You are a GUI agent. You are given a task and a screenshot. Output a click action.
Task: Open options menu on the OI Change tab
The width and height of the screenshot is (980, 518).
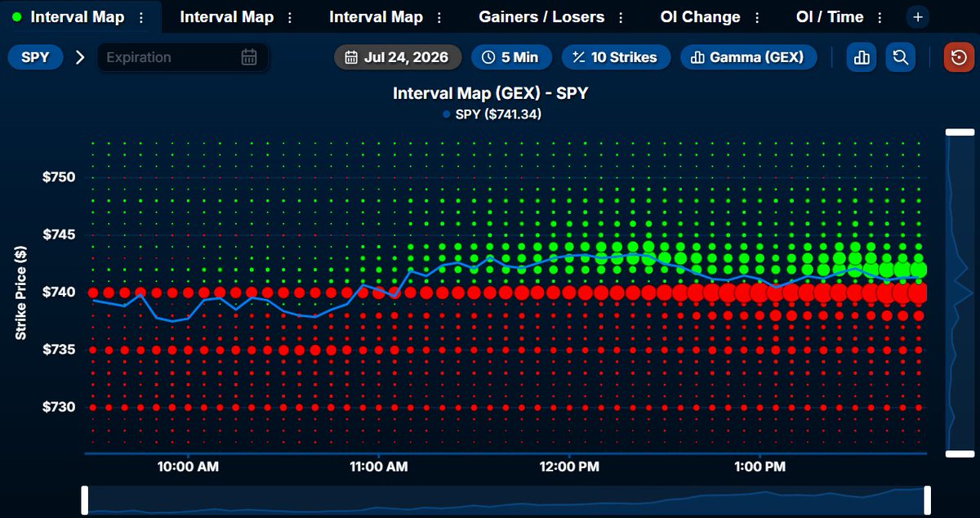[x=758, y=17]
